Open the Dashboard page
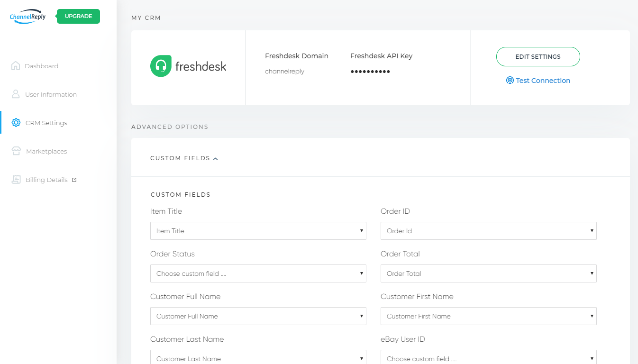The width and height of the screenshot is (638, 364). [42, 66]
